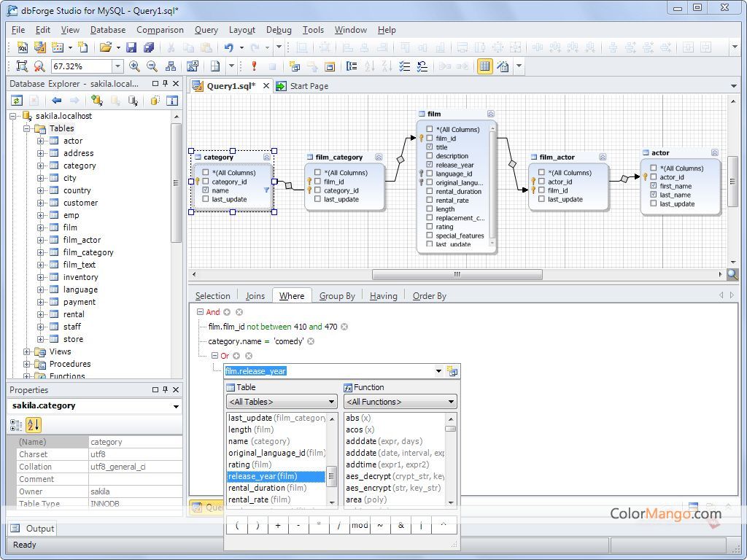The height and width of the screenshot is (560, 747).
Task: Open the film.release_year expression dropdown arrow
Action: [438, 371]
